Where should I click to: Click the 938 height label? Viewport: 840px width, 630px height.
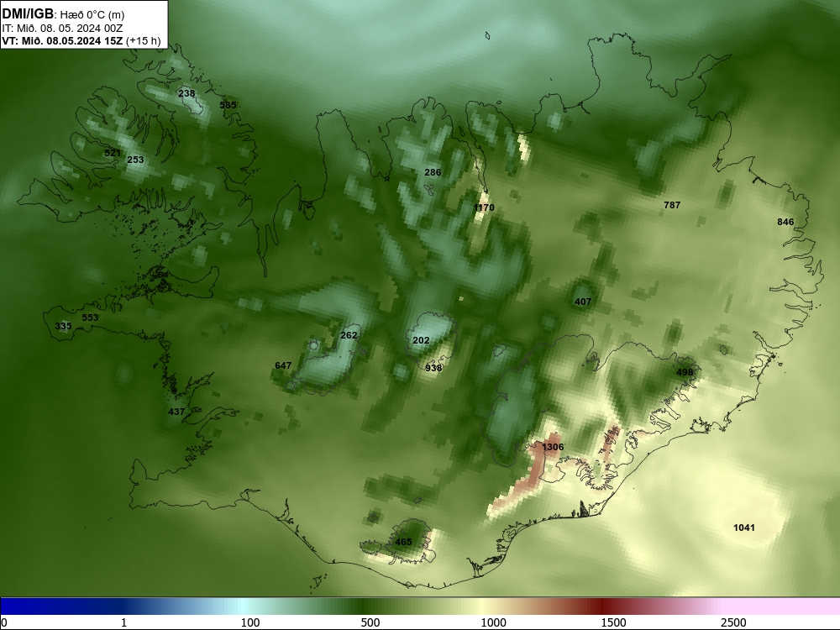(434, 368)
